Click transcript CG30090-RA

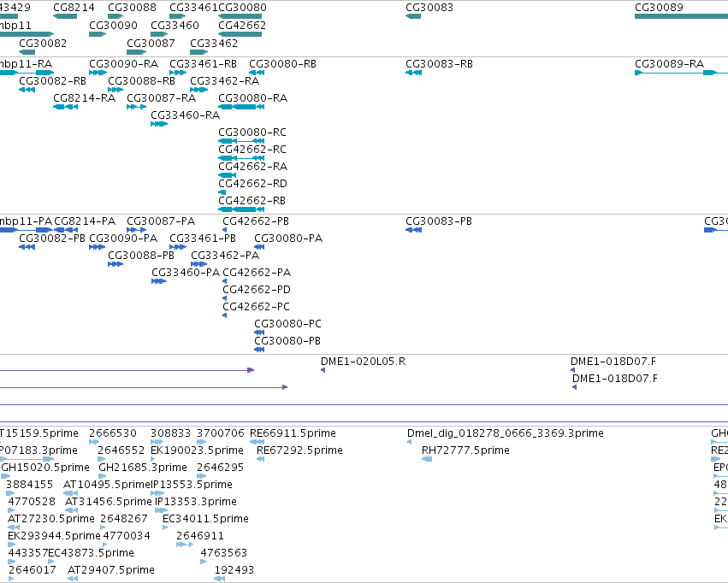(x=123, y=63)
